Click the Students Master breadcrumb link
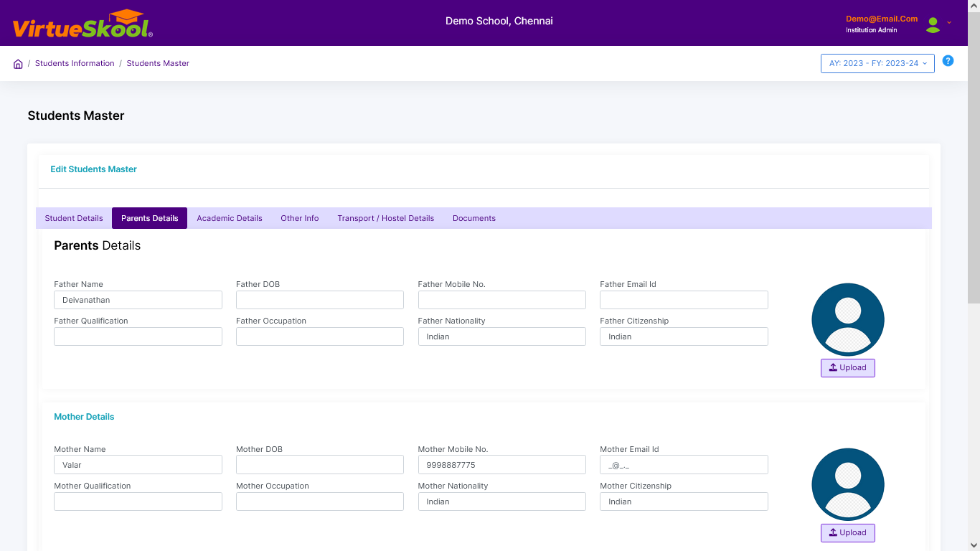 [158, 63]
